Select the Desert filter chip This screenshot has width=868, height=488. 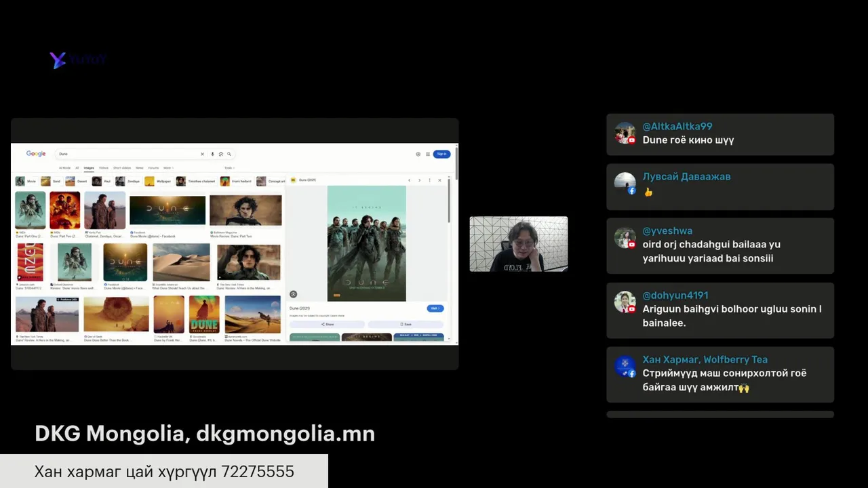tap(77, 181)
